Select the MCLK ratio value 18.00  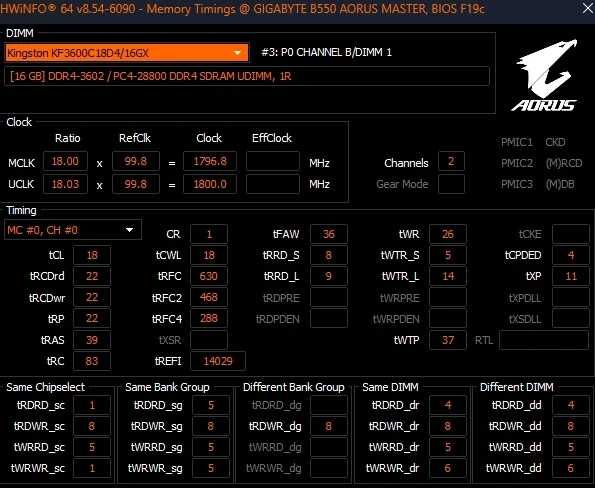(65, 161)
